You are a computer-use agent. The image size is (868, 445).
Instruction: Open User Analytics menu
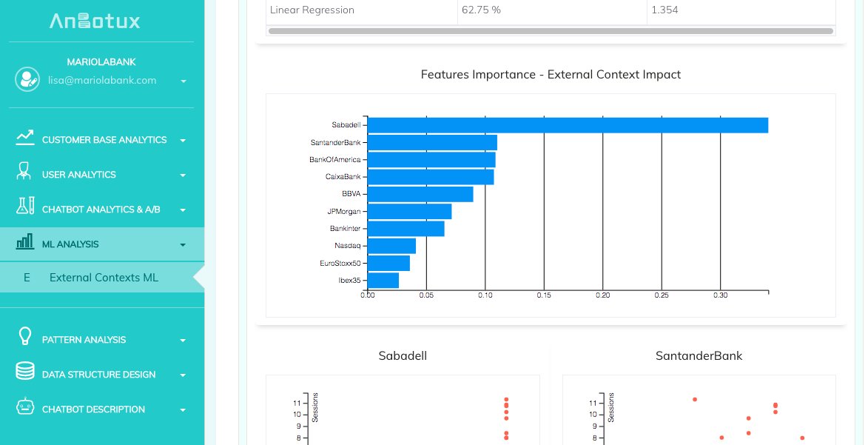pos(102,175)
